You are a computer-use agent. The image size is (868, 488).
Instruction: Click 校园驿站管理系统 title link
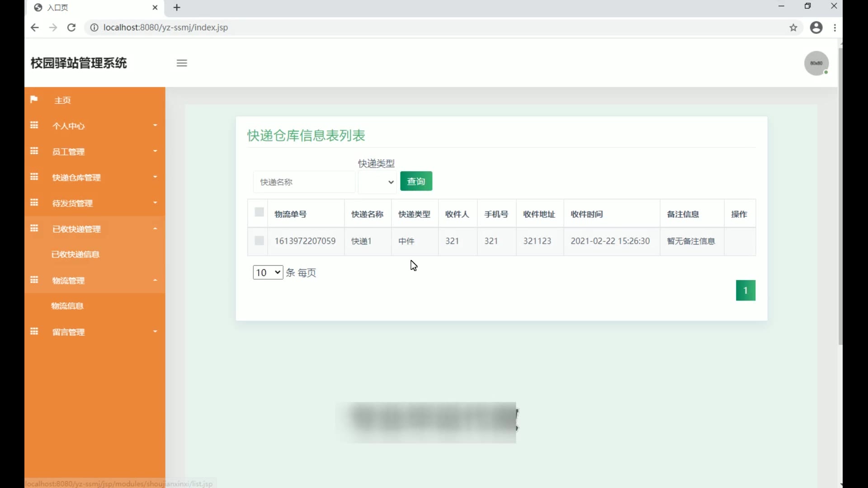tap(79, 63)
